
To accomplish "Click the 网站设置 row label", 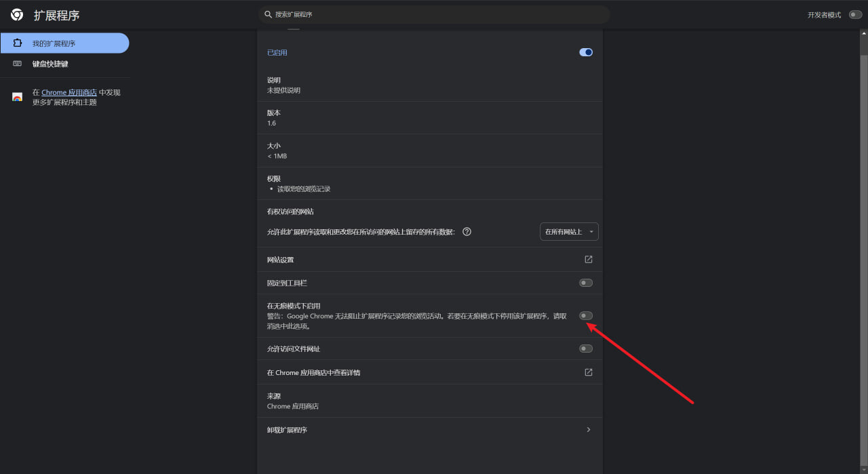I will coord(280,260).
